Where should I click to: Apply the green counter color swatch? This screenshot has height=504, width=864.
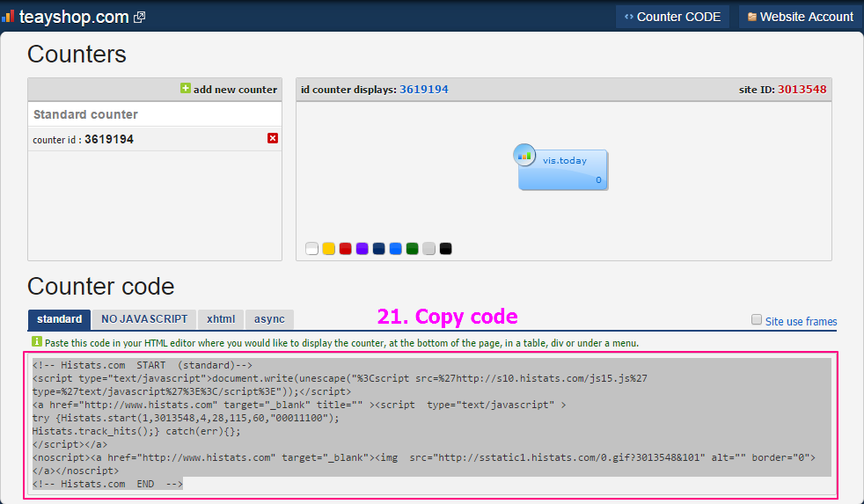pos(412,249)
